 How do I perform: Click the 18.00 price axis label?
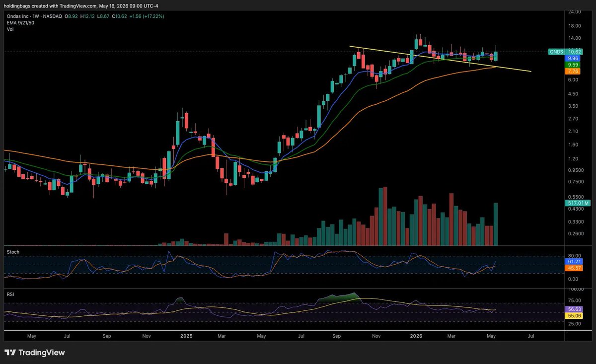574,26
